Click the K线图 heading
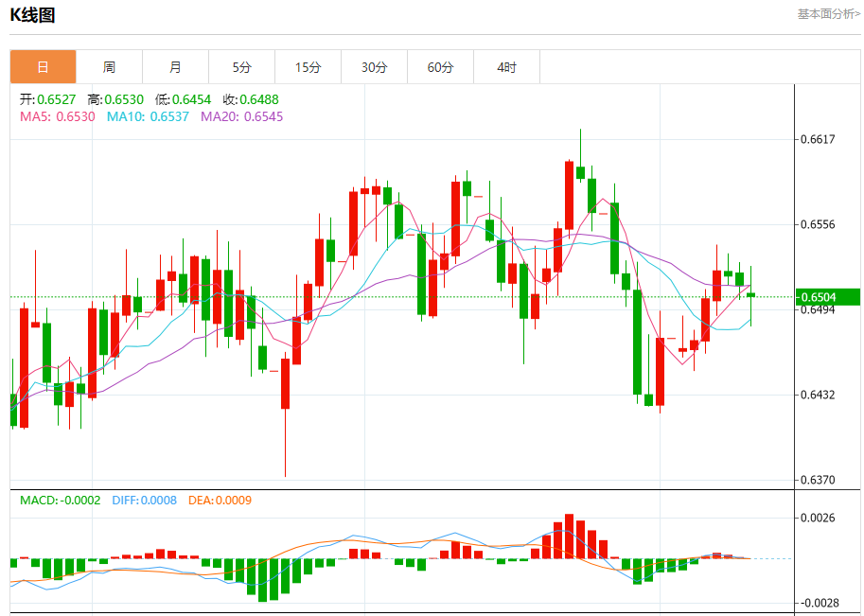The image size is (864, 616). 32,15
